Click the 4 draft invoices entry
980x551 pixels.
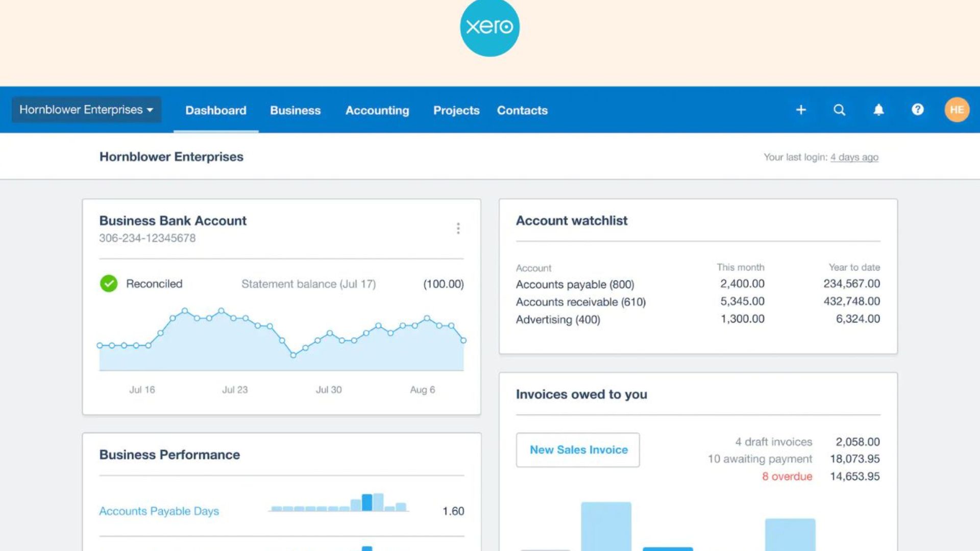pos(773,442)
